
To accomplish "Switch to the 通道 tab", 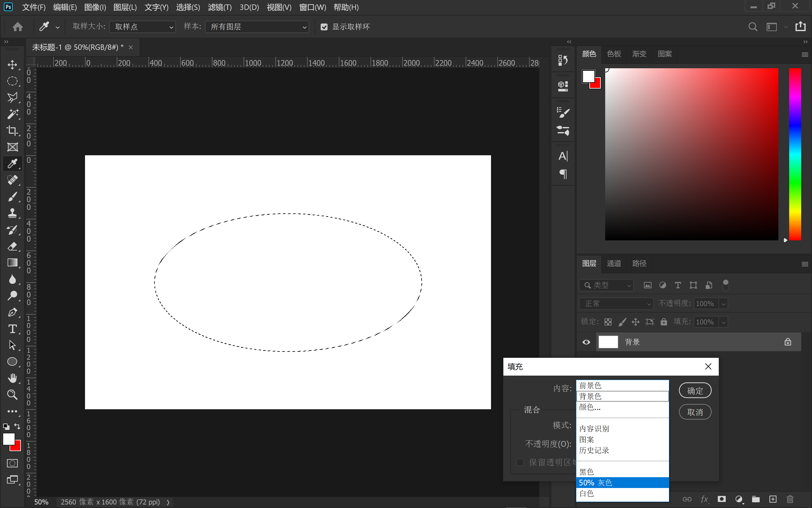I will coord(614,264).
